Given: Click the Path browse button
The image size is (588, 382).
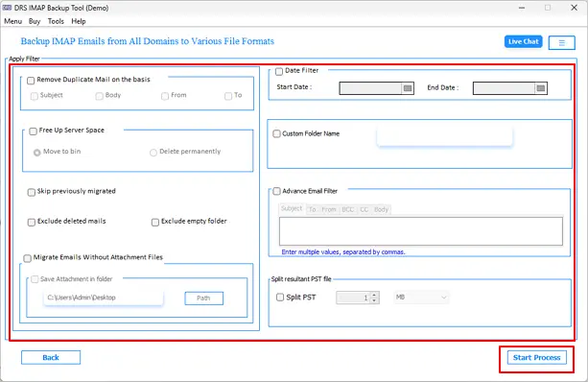Looking at the screenshot, I should [x=204, y=298].
